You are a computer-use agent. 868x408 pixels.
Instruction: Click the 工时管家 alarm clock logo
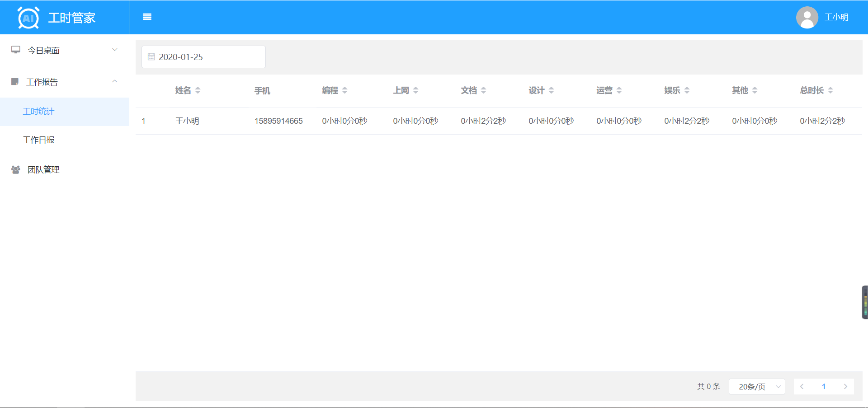pos(28,18)
